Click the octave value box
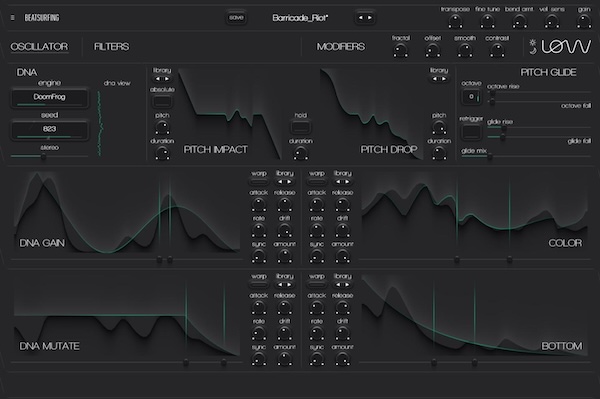Viewport: 600px width, 399px height. pos(471,97)
